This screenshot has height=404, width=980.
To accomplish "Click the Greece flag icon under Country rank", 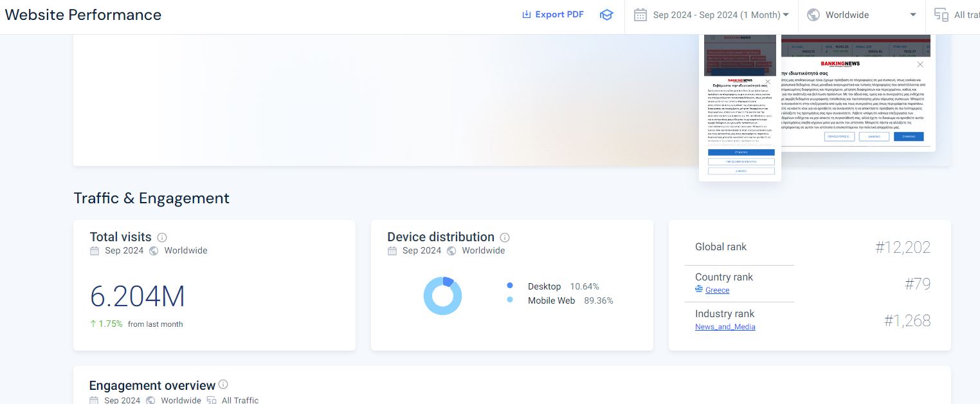I will [699, 289].
